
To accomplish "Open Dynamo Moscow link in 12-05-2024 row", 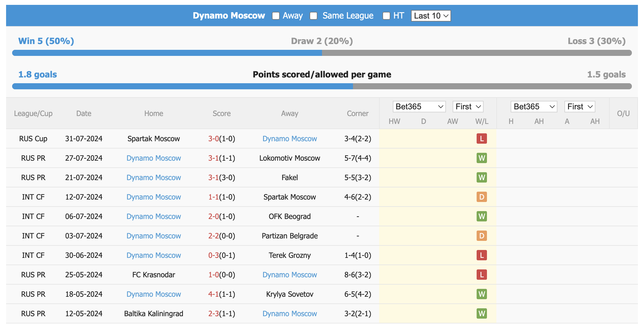I will click(x=290, y=314).
